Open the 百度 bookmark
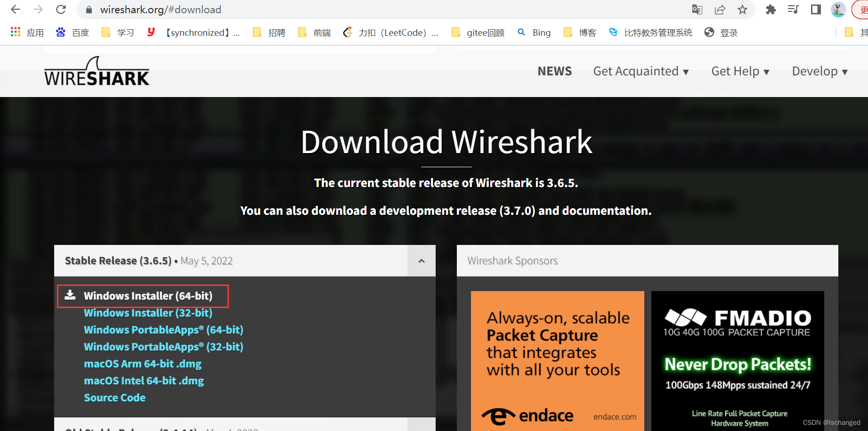 tap(73, 33)
